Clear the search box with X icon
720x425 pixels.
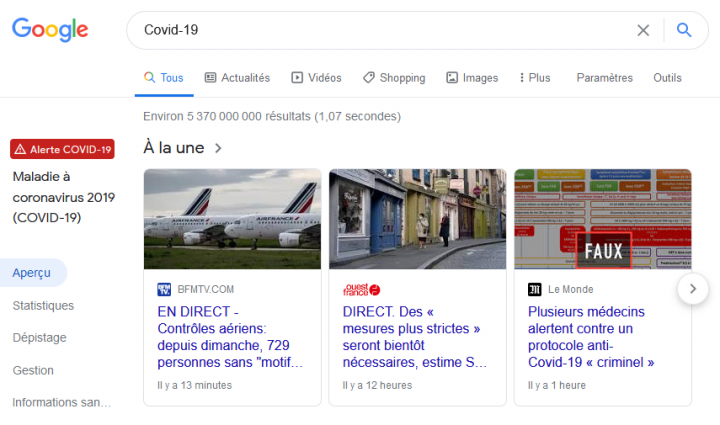pyautogui.click(x=643, y=30)
